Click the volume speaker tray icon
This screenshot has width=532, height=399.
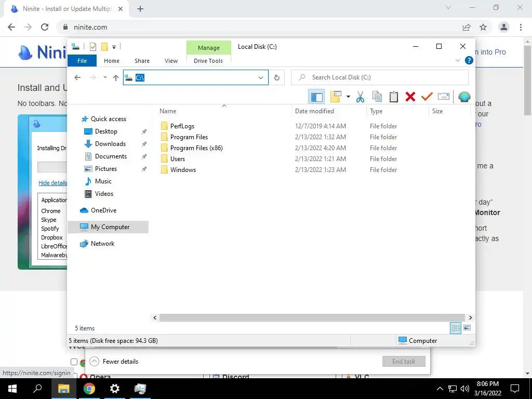pyautogui.click(x=465, y=389)
